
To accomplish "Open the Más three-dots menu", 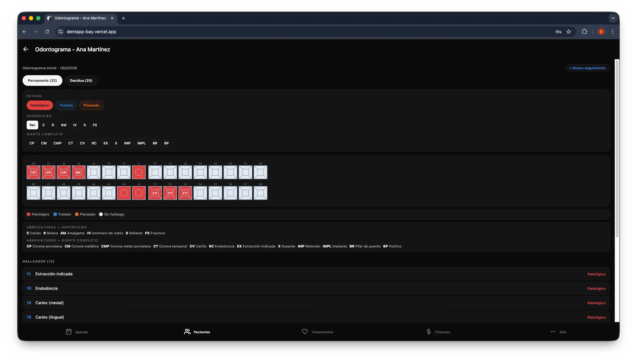I will 553,332.
